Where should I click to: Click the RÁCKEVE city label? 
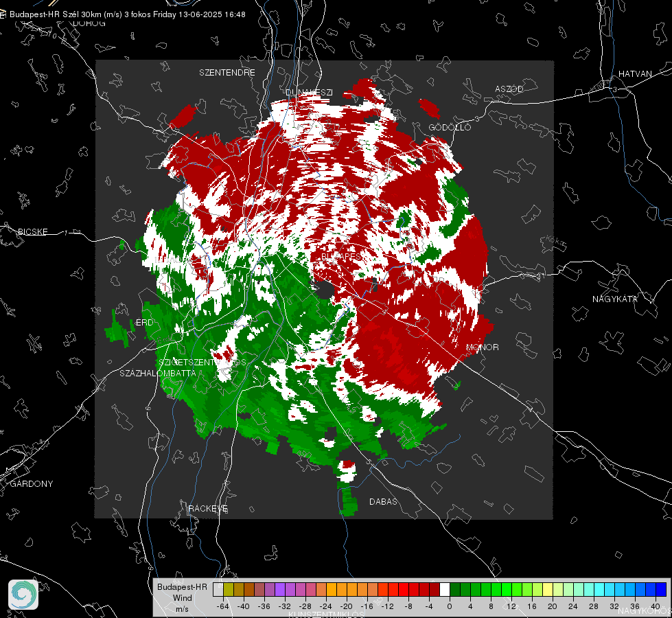tap(208, 509)
